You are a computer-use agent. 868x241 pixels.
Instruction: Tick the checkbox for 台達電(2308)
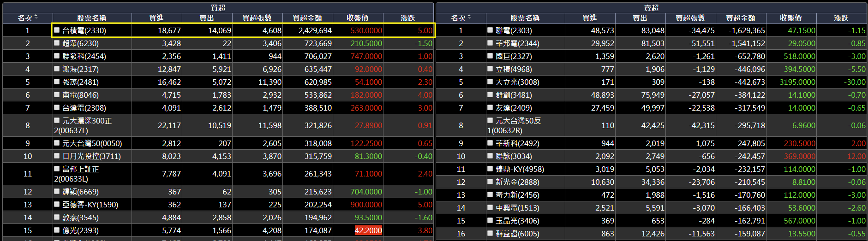57,107
